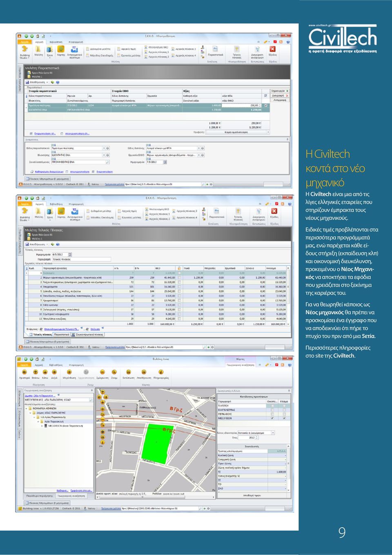Click Αντιγραφή button in top Παραστατικά window
This screenshot has height=555, width=392.
280,100
